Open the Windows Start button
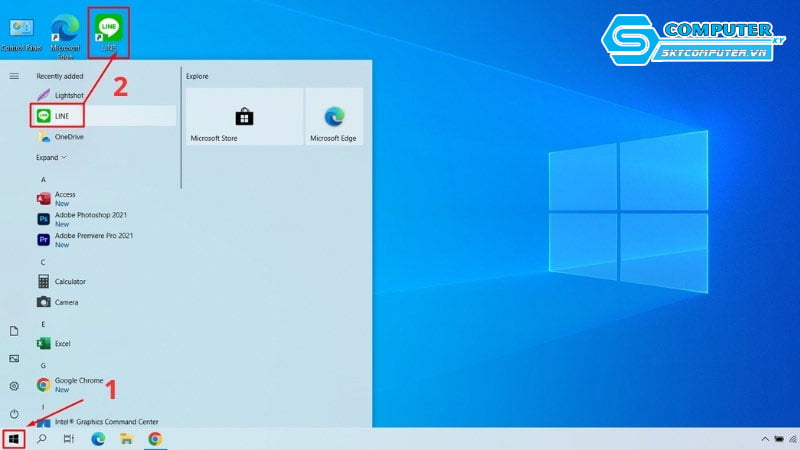 14,439
